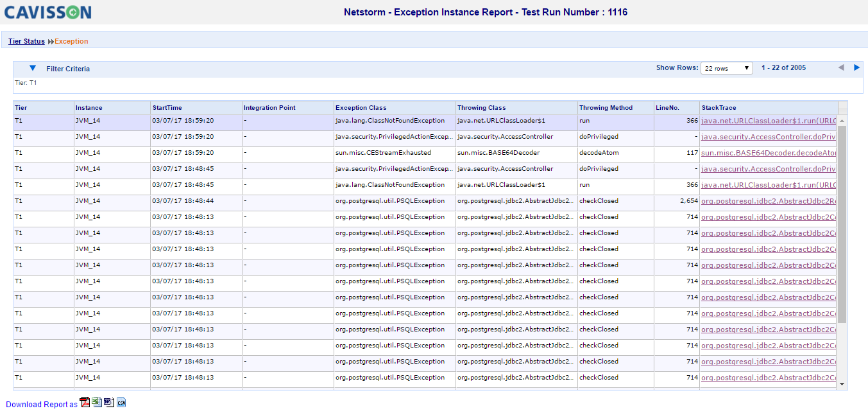The width and height of the screenshot is (868, 413).
Task: Download the report as Excel
Action: (96, 403)
